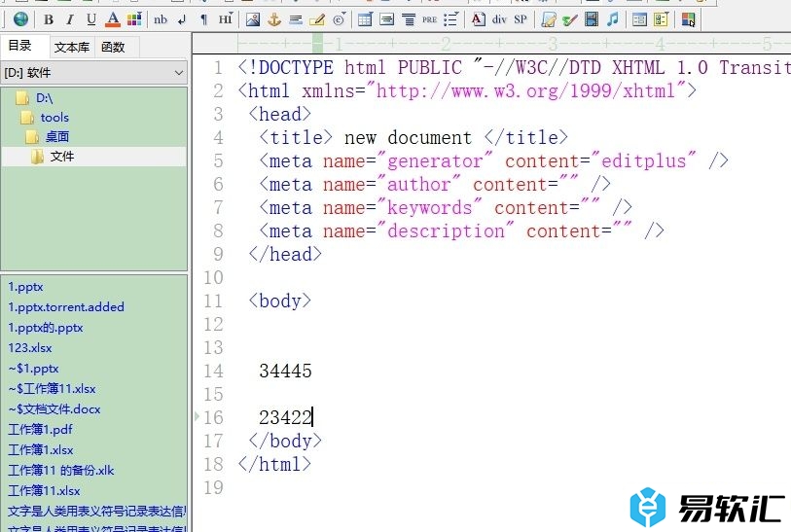Open the [D:] 软件 drive dropdown
This screenshot has height=532, width=791.
click(94, 73)
